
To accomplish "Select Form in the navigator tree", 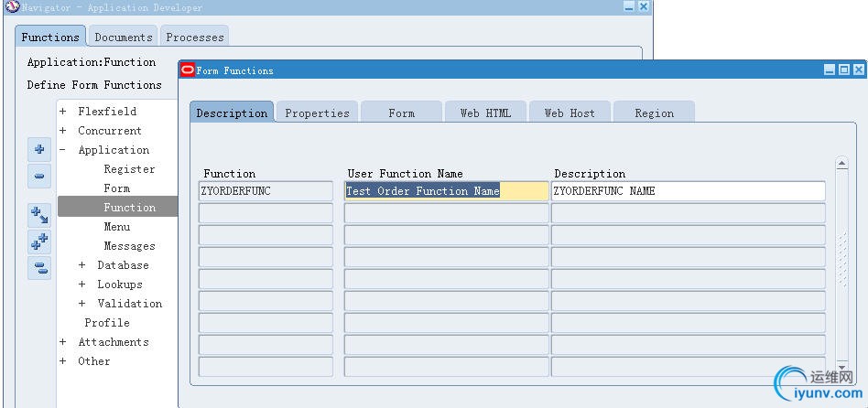I will (x=117, y=188).
